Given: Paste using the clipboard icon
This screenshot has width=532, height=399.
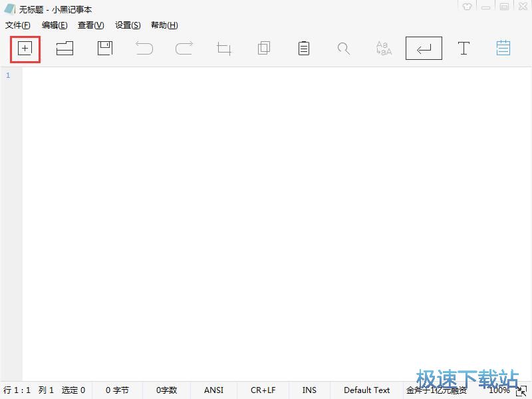Looking at the screenshot, I should click(x=304, y=48).
